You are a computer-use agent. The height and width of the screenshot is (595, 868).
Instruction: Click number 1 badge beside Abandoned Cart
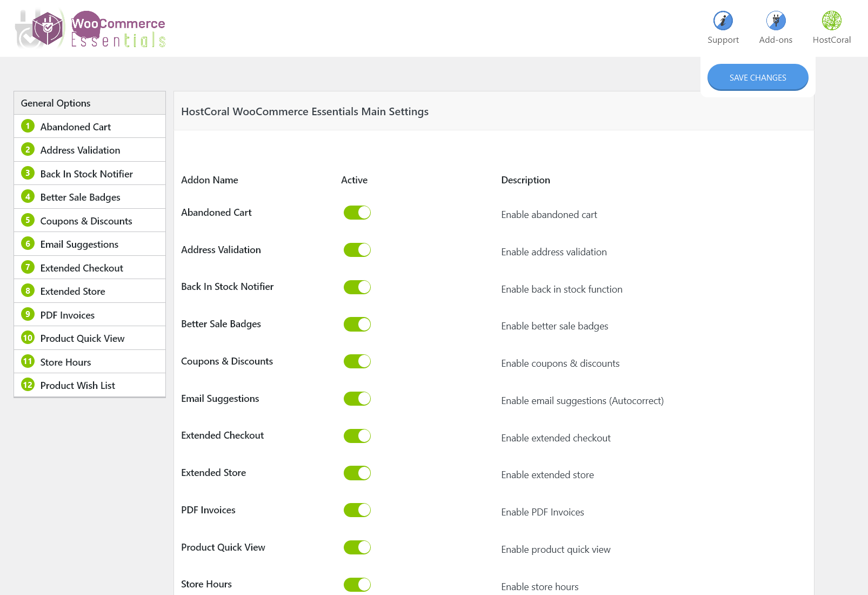pos(28,126)
